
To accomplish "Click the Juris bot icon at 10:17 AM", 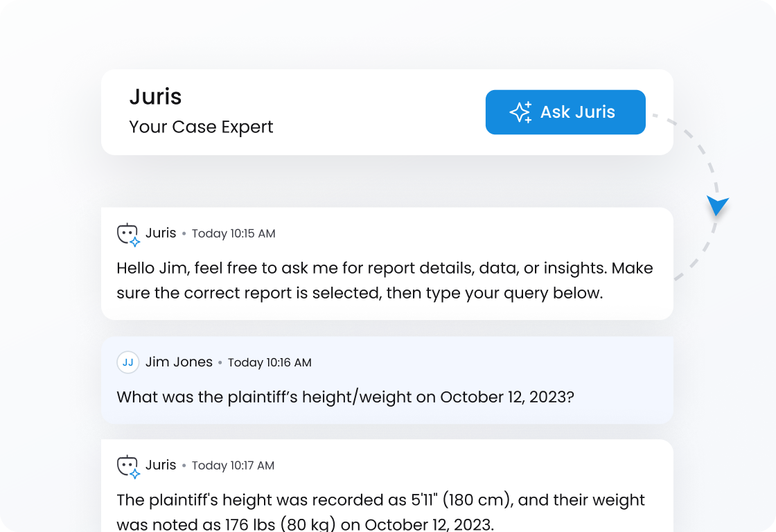I will [128, 467].
